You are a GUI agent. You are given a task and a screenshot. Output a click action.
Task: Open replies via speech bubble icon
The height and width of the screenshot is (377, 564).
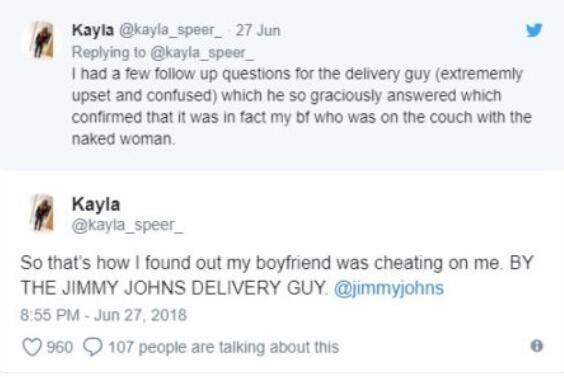click(93, 347)
